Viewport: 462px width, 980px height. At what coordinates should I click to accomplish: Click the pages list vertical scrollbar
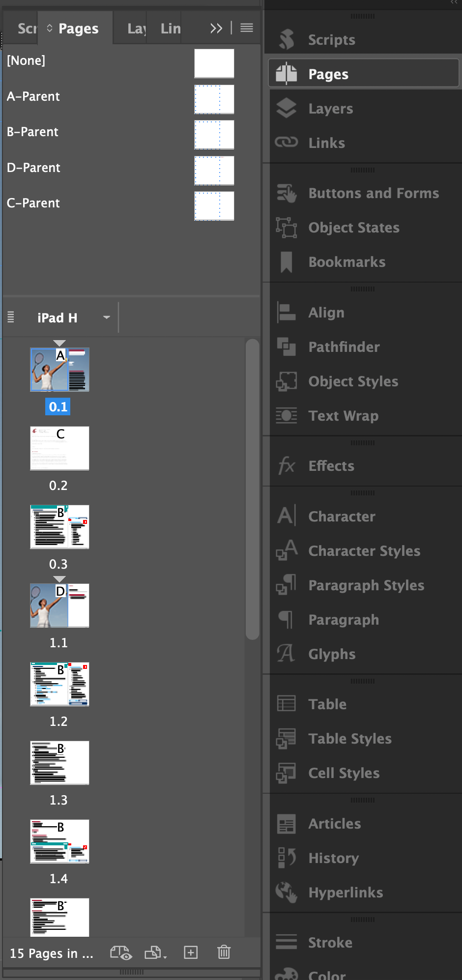coord(252,489)
